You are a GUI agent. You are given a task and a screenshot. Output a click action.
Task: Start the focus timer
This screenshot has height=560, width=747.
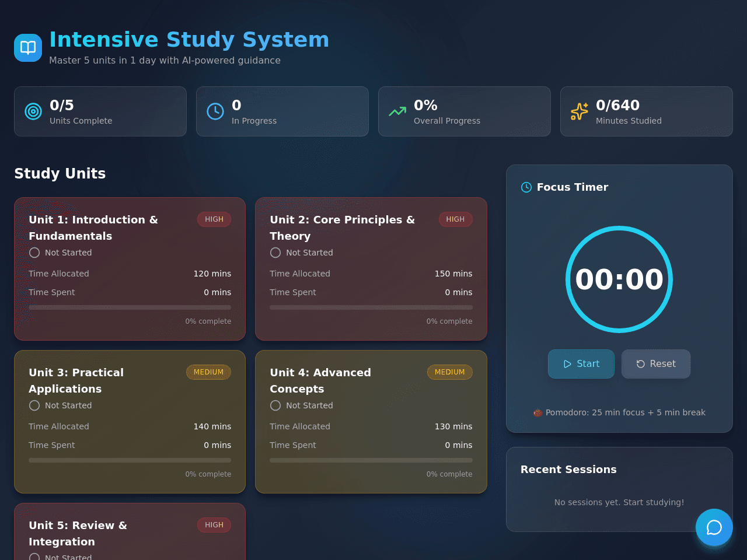click(581, 364)
